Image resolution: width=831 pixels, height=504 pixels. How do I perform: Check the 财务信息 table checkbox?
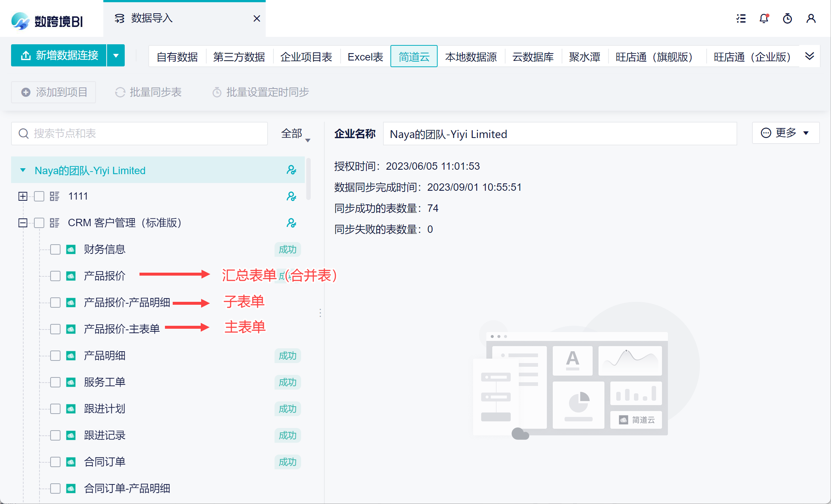click(55, 249)
